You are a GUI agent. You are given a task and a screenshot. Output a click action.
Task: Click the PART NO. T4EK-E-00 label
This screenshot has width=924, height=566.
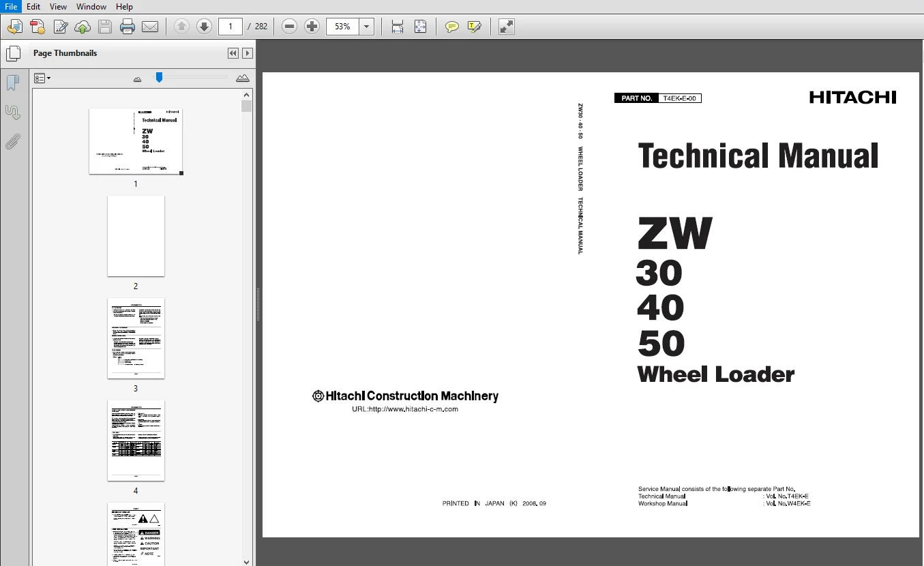point(658,98)
